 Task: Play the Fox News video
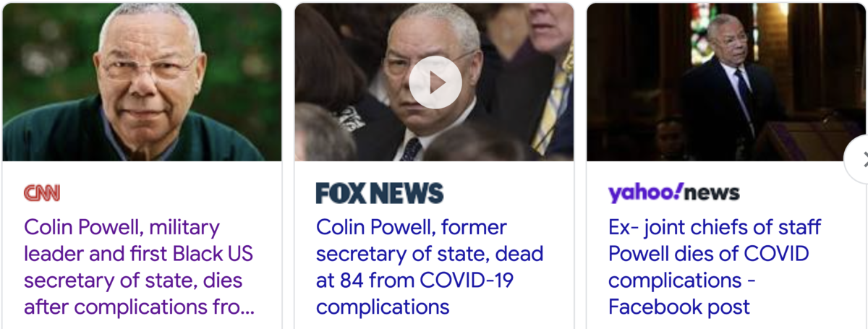click(435, 82)
